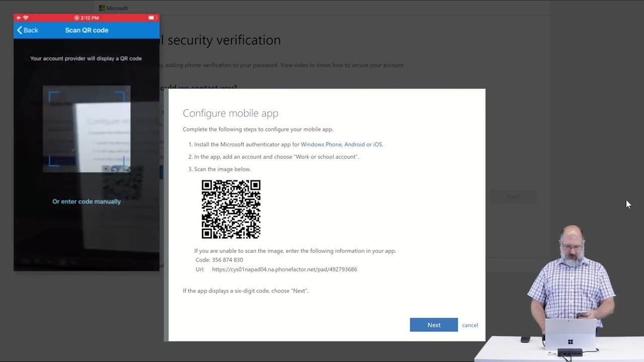Click the 'View video to know how' link

pos(342,65)
